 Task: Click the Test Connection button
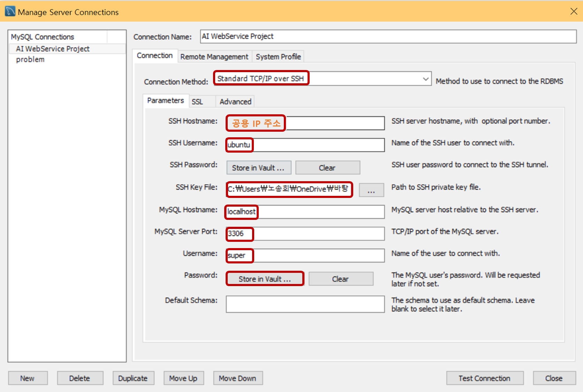click(x=485, y=378)
